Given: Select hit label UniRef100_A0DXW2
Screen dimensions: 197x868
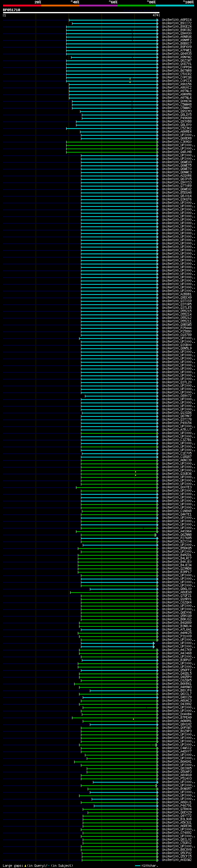Looking at the screenshot, I should (x=176, y=860).
